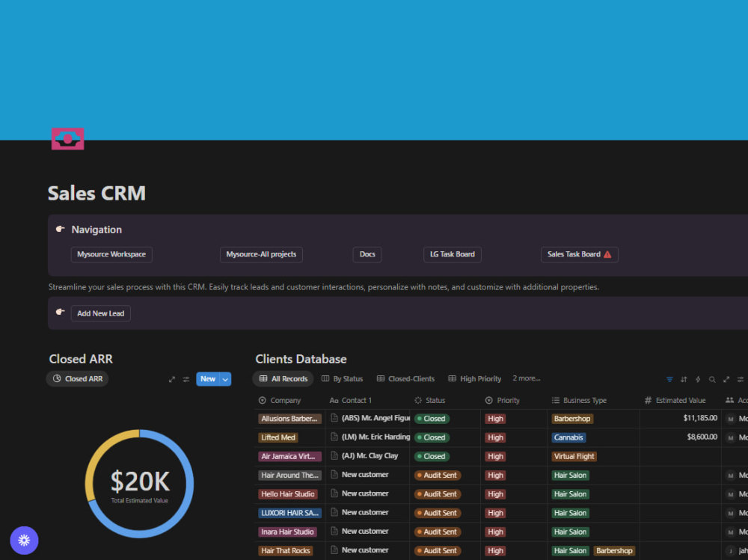Open view settings icon in Clients Database toolbar

coord(741,379)
